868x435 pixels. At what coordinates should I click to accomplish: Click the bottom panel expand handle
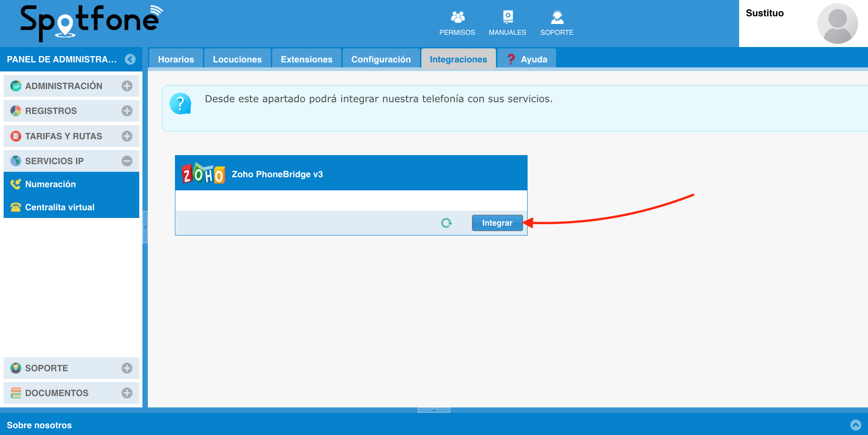[x=434, y=410]
